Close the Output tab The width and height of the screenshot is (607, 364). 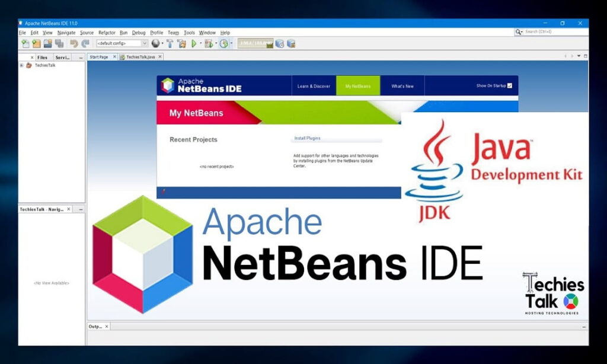tap(107, 327)
